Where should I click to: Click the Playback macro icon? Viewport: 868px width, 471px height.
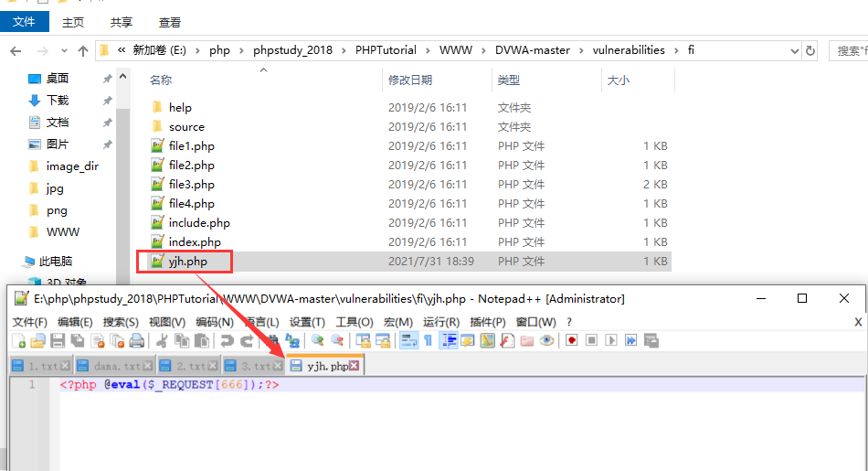(x=611, y=340)
